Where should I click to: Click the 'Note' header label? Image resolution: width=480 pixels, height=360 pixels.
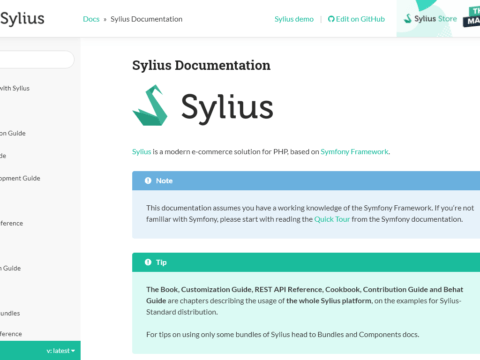tap(164, 181)
